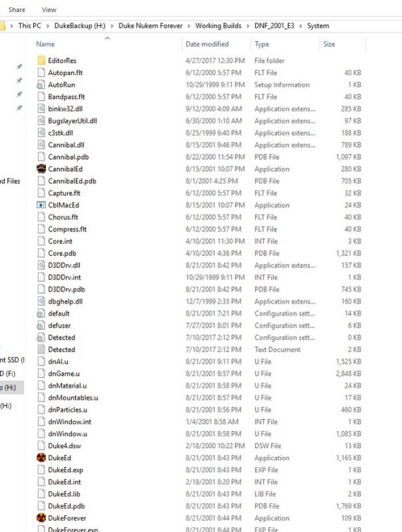
Task: Click the Cannibal.dll file icon
Action: 41,145
